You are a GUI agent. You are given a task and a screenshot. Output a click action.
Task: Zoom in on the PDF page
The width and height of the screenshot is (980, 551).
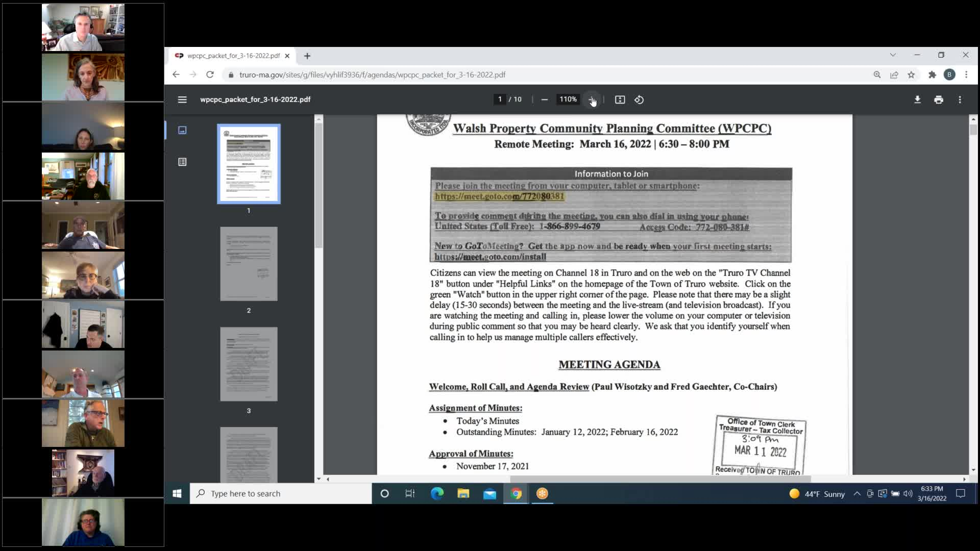pyautogui.click(x=592, y=99)
